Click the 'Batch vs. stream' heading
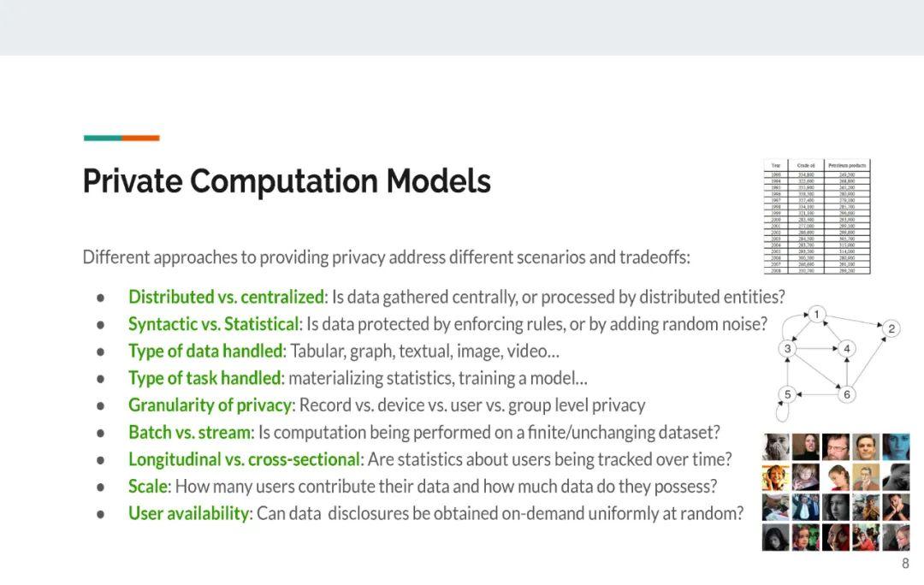 coord(190,433)
